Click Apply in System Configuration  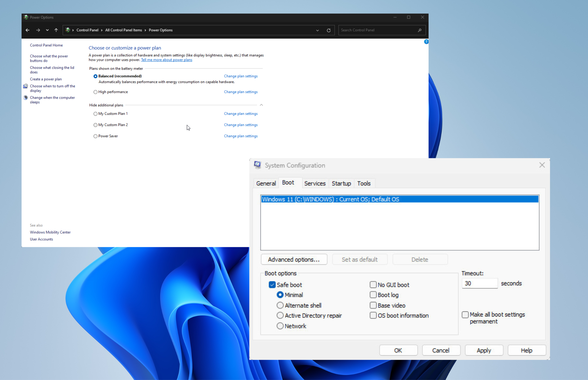[484, 350]
